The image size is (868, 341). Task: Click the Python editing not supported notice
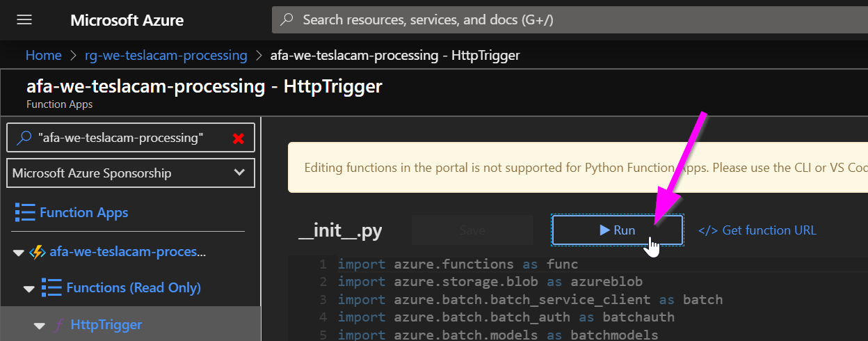pos(578,168)
